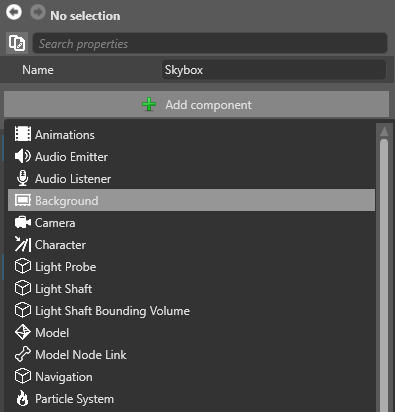
Task: Select the Navigation component
Action: tap(191, 377)
